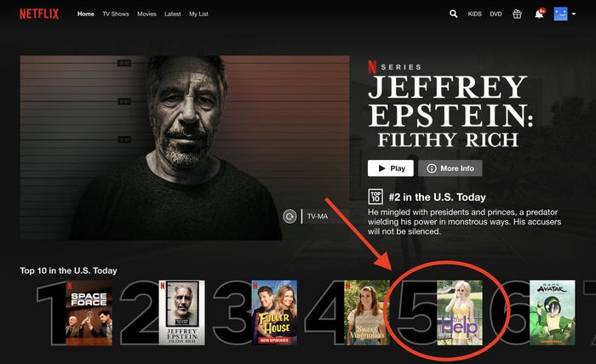Screen dimensions: 596x364
Task: Open the Fuller House thumbnail
Action: (274, 313)
